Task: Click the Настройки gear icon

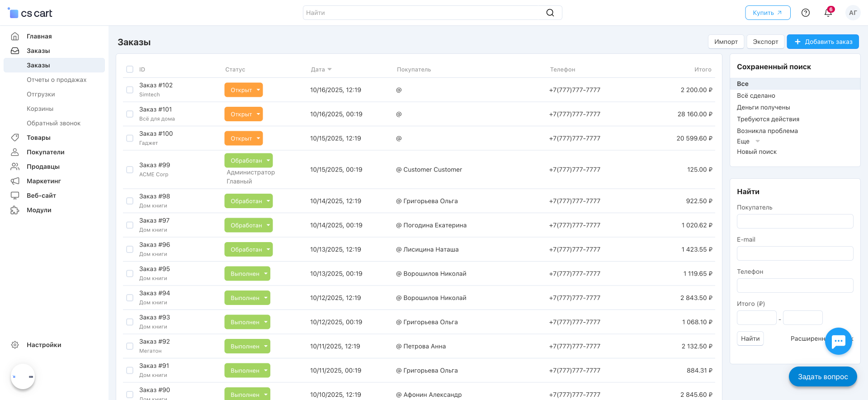Action: point(15,345)
